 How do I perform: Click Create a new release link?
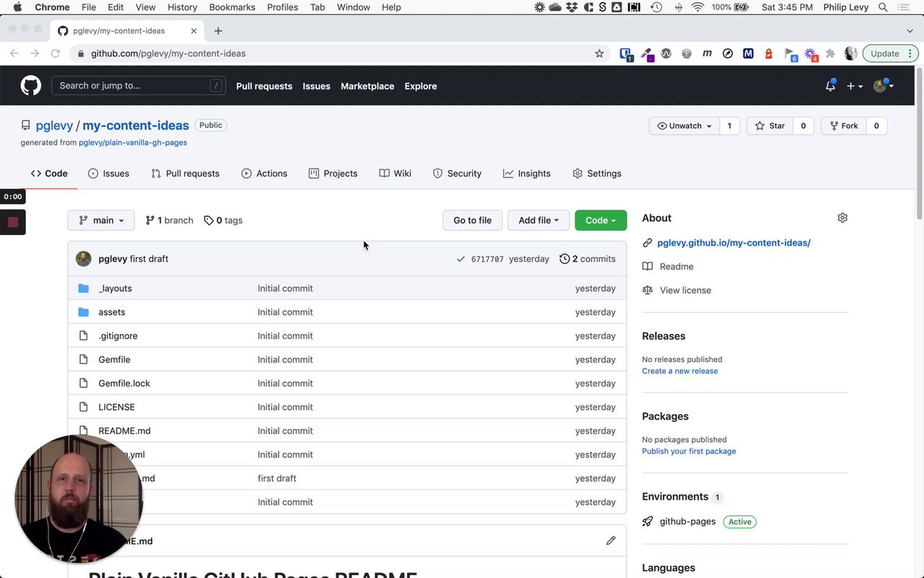680,371
